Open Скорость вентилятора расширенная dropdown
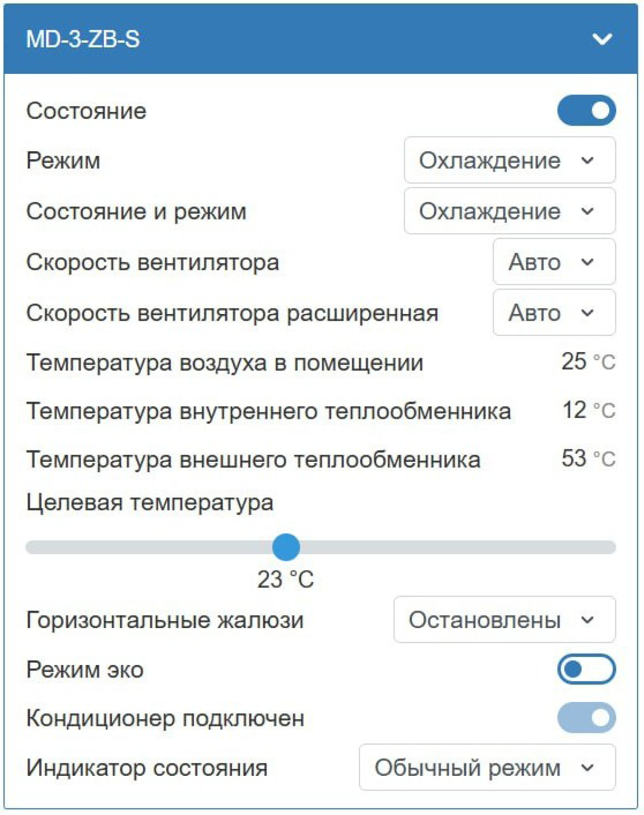The width and height of the screenshot is (644, 815). (x=553, y=312)
